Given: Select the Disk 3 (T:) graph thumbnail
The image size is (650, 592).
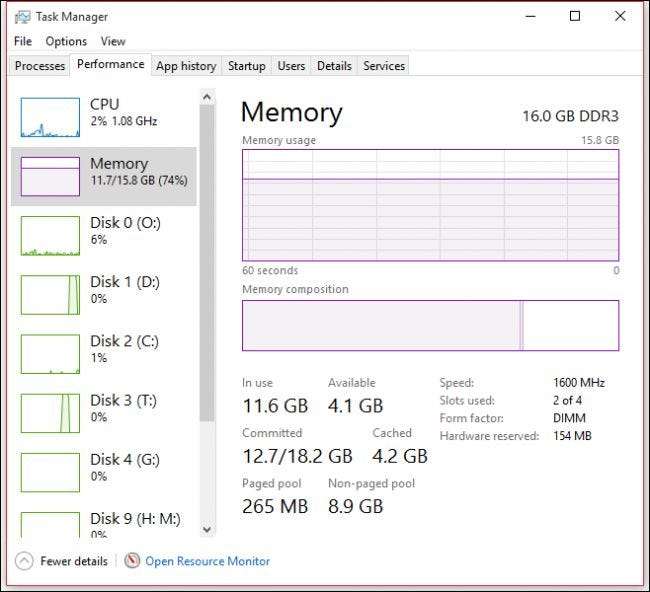Looking at the screenshot, I should pyautogui.click(x=50, y=413).
